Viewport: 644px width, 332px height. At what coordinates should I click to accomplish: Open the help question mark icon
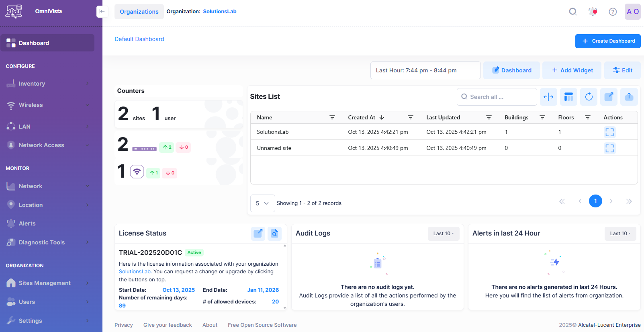pos(612,12)
